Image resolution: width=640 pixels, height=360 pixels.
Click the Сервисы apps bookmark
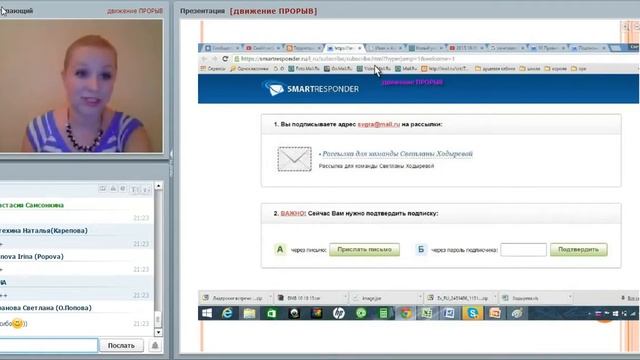213,69
